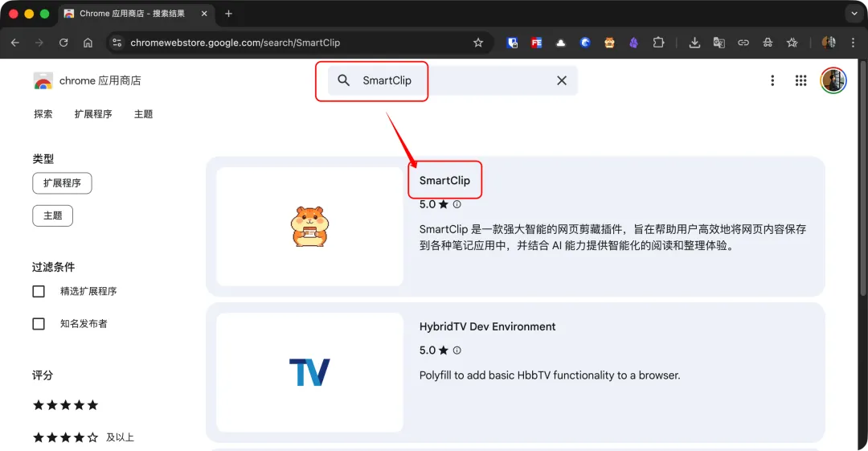Image resolution: width=868 pixels, height=451 pixels.
Task: Open the Chrome three-dot menu
Action: pyautogui.click(x=853, y=43)
